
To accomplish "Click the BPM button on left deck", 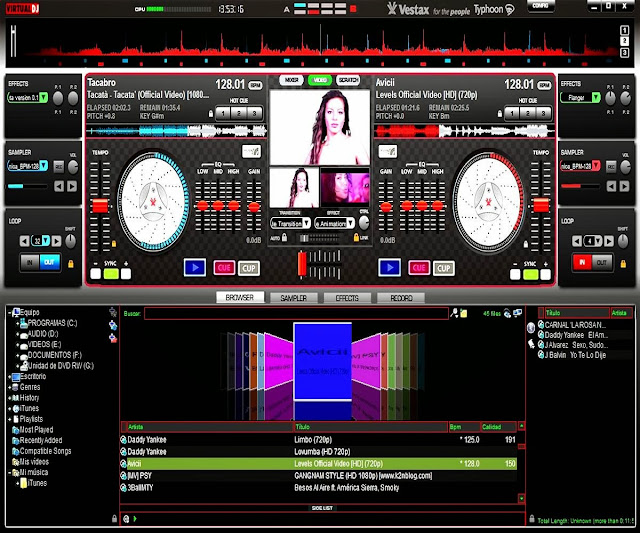I will click(x=255, y=85).
